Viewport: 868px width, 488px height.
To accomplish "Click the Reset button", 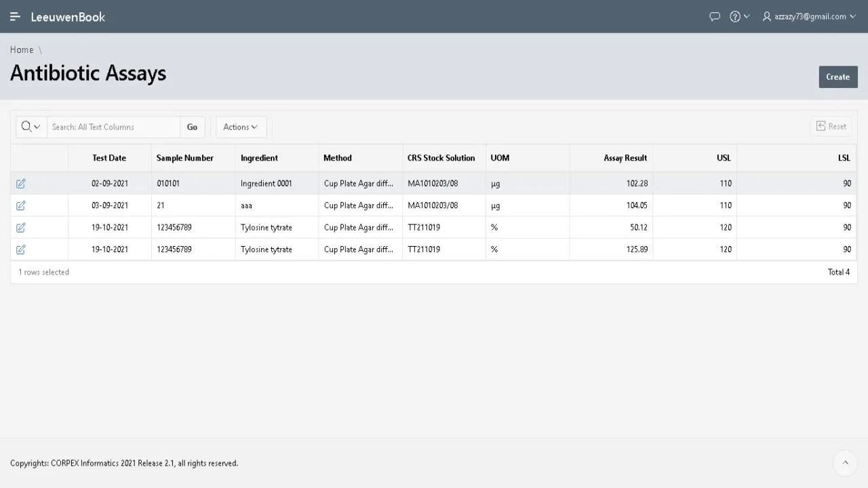I will (831, 126).
